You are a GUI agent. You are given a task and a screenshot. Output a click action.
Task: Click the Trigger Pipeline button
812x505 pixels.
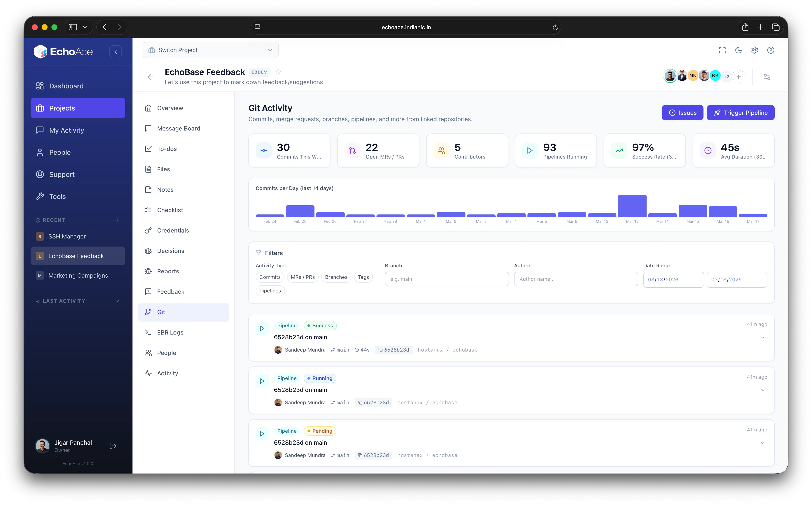[740, 113]
